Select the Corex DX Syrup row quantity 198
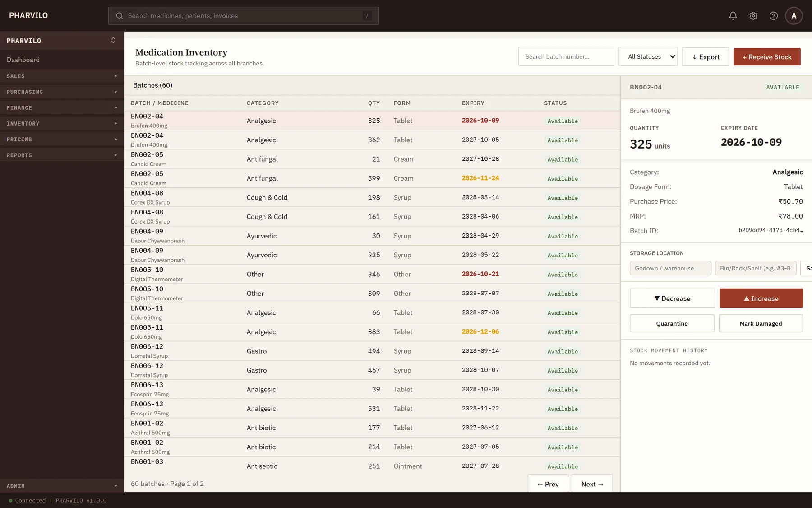Screen dimensions: 812x508 point(372,197)
